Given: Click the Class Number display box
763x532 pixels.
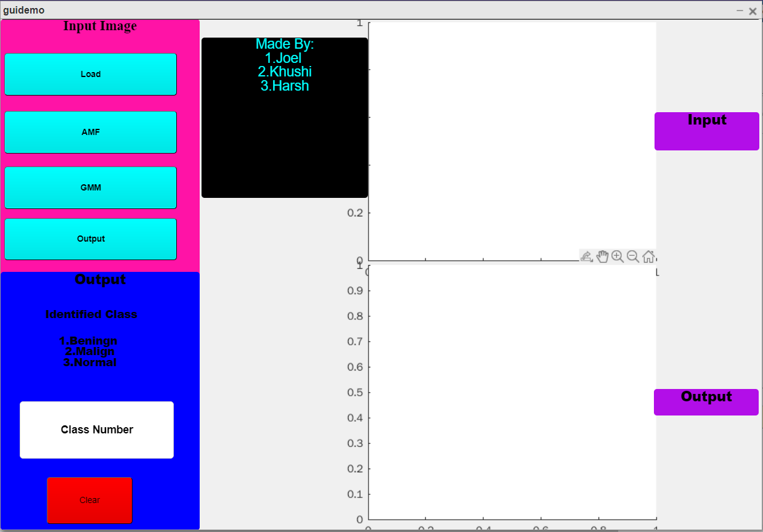Looking at the screenshot, I should point(96,430).
